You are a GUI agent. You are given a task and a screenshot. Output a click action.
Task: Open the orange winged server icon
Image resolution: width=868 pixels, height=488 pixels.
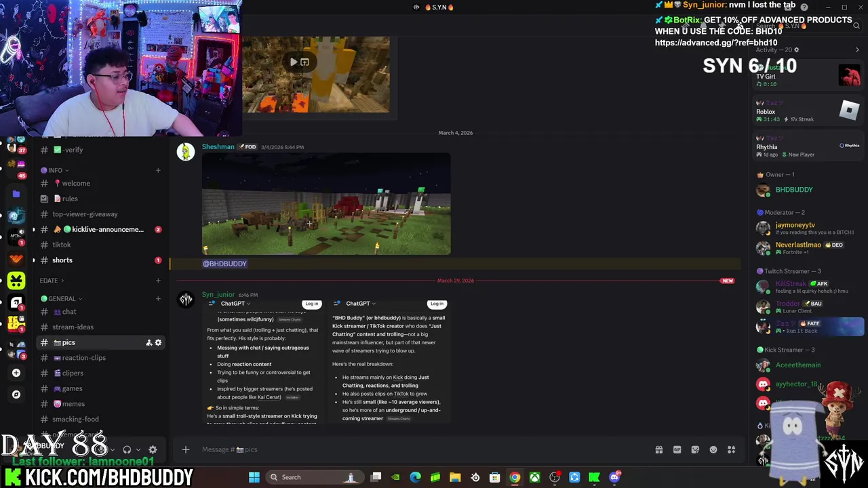pos(16,258)
